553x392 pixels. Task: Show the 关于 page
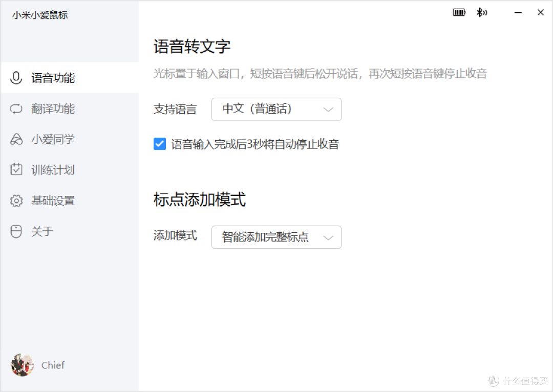click(42, 232)
